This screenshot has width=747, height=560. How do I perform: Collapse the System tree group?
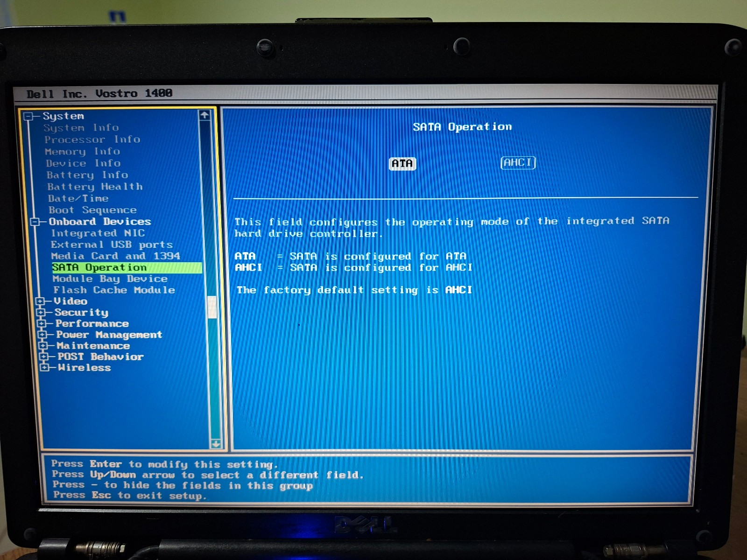(28, 116)
